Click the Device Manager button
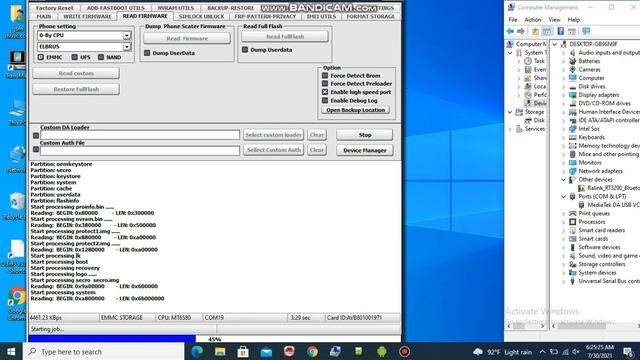Image resolution: width=640 pixels, height=360 pixels. click(x=364, y=150)
